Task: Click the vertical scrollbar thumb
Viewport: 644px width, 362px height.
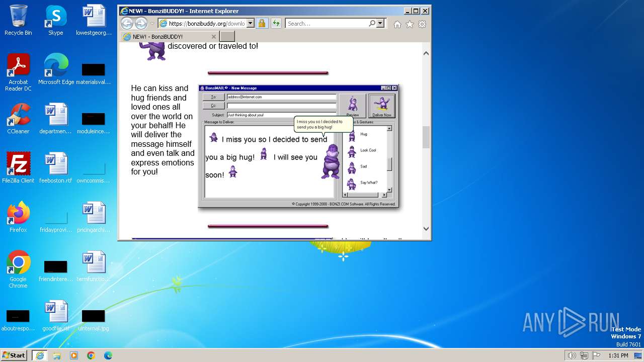Action: [x=426, y=137]
